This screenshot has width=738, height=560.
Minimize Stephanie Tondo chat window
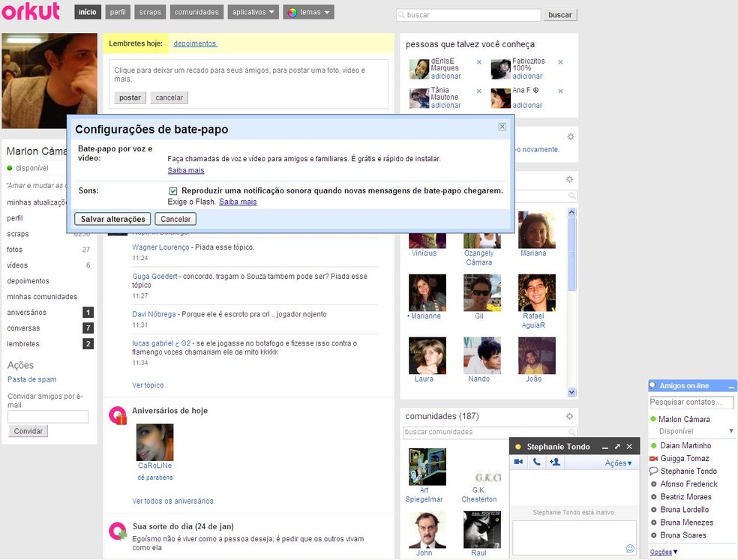click(604, 447)
